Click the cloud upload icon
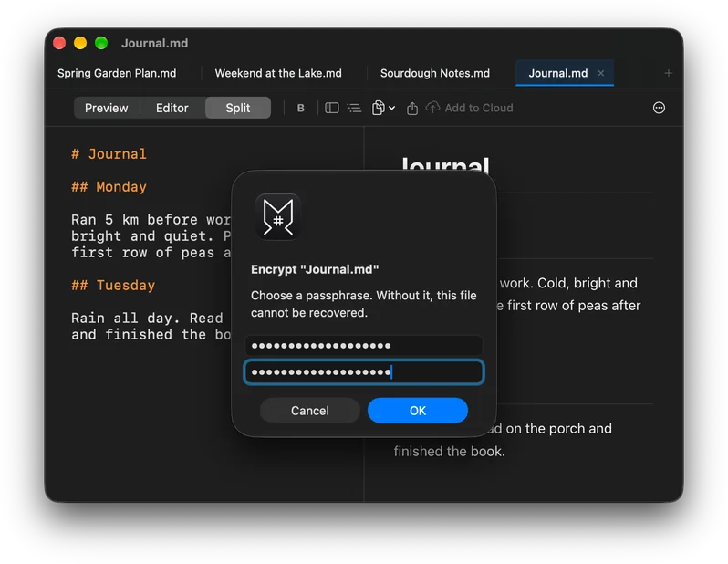Viewport: 728px width, 564px height. point(432,108)
